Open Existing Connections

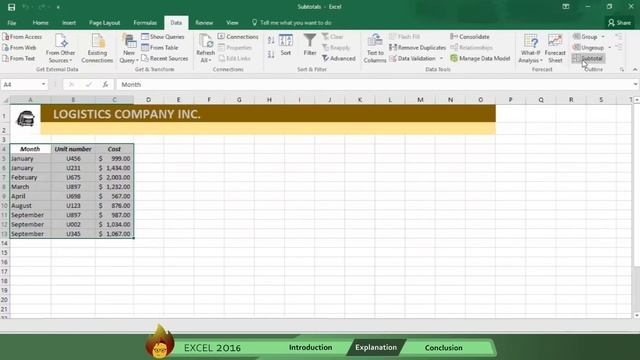(97, 48)
